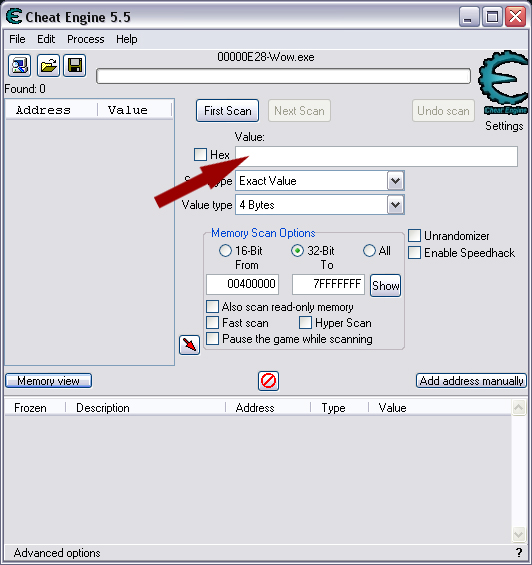This screenshot has height=565, width=532.
Task: Close the Cheat Engine window
Action: (515, 17)
